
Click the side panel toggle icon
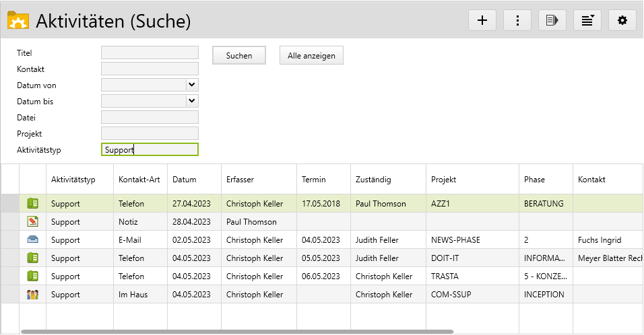552,20
